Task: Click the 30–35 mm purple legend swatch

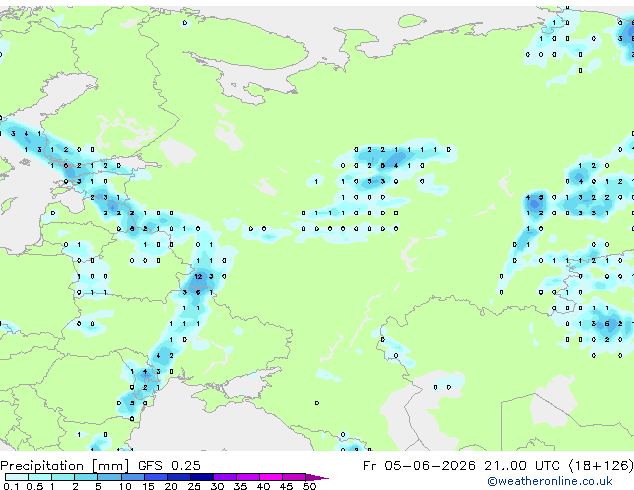Action: (x=225, y=477)
